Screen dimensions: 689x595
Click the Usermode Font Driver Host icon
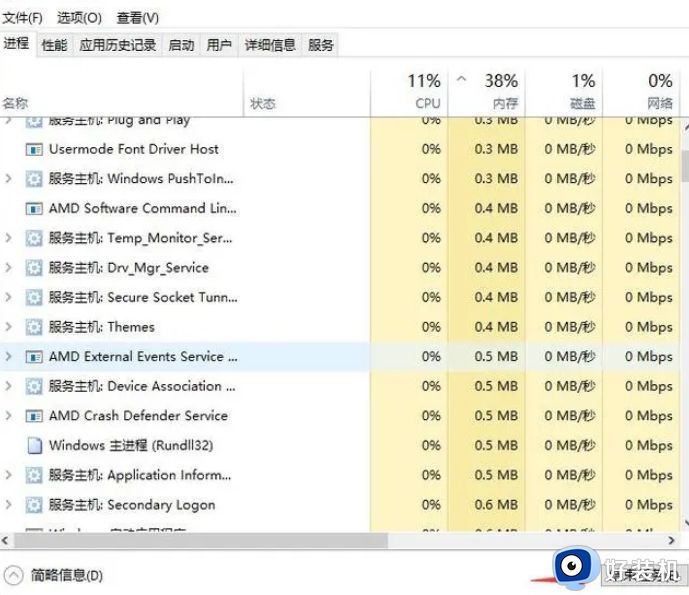34,149
